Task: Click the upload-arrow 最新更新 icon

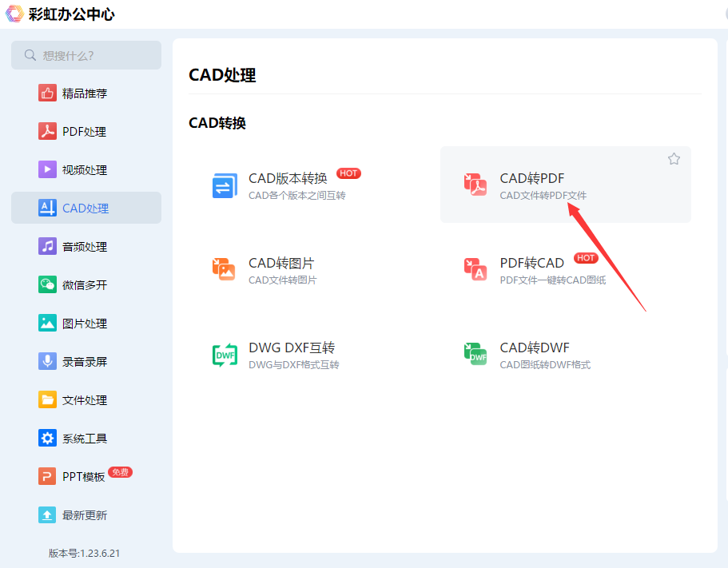Action: (x=47, y=514)
